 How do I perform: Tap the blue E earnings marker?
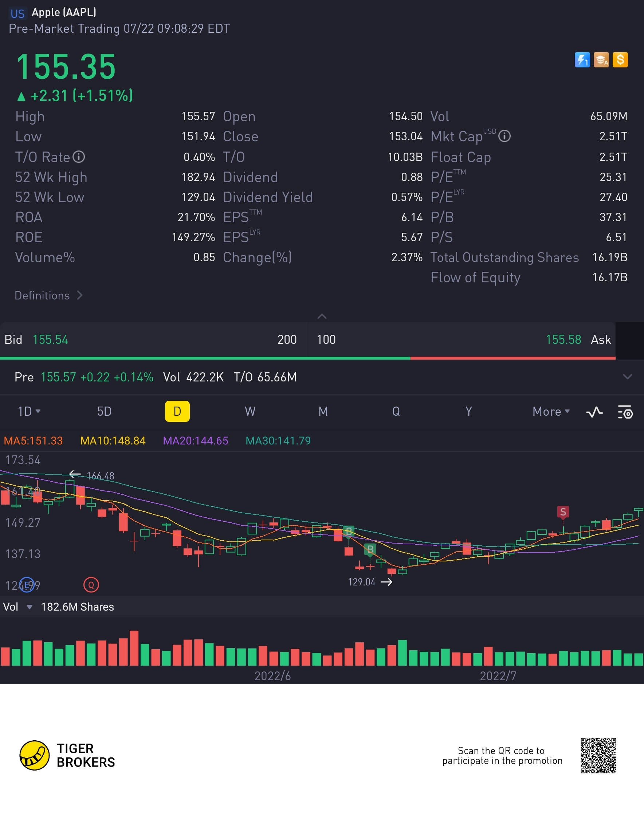(27, 585)
